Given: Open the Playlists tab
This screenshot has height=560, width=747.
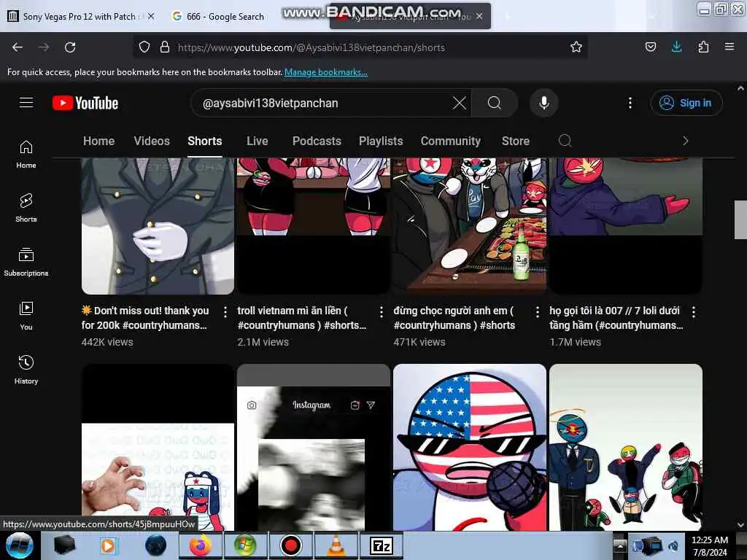Looking at the screenshot, I should coord(381,141).
